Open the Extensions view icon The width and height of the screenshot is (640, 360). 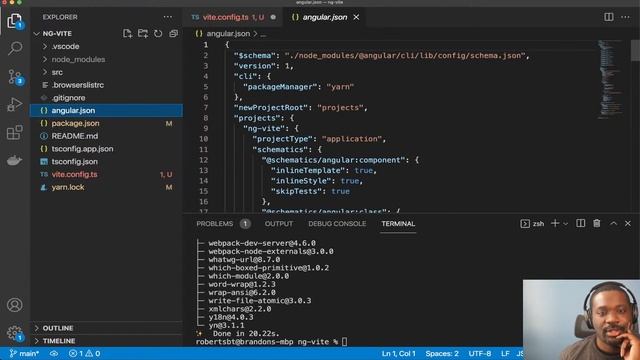point(15,132)
